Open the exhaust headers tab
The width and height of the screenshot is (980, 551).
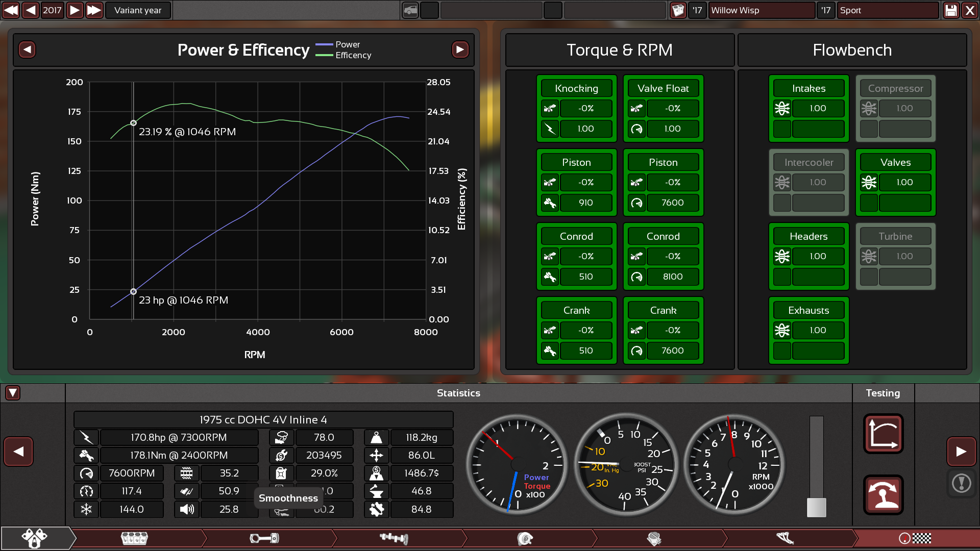[x=785, y=538]
